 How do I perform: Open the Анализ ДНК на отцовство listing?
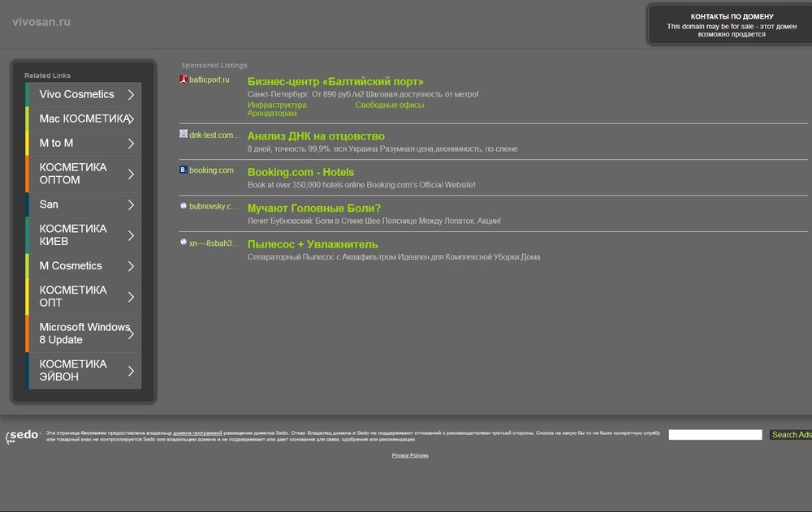coord(316,136)
